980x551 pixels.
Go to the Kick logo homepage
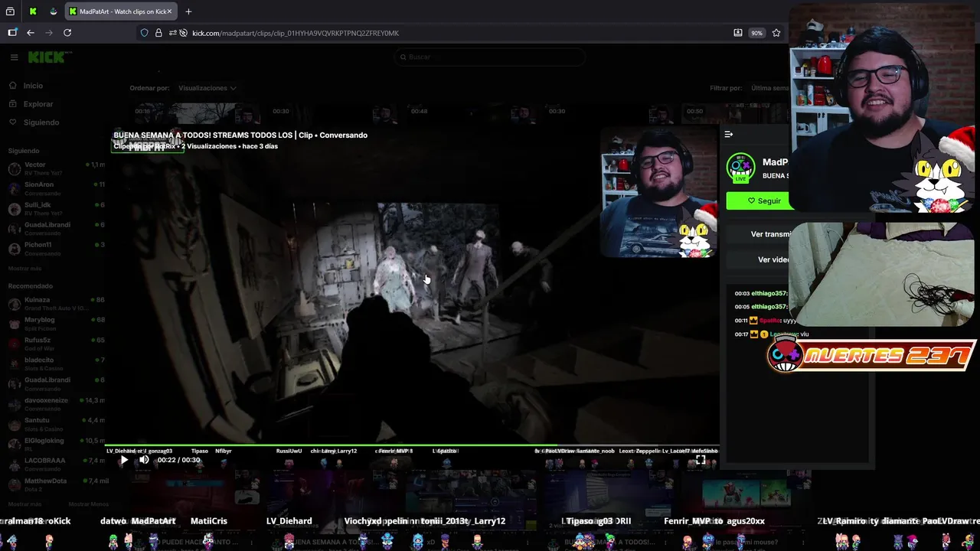50,57
